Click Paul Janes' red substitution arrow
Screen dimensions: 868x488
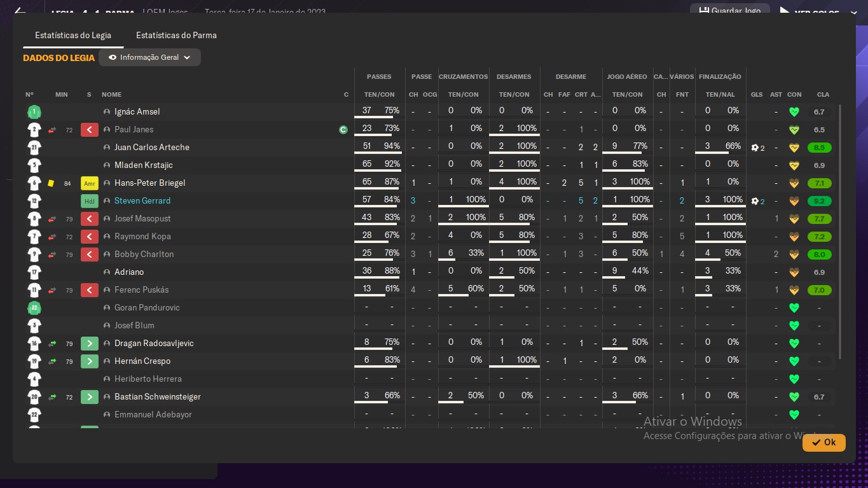pyautogui.click(x=90, y=130)
